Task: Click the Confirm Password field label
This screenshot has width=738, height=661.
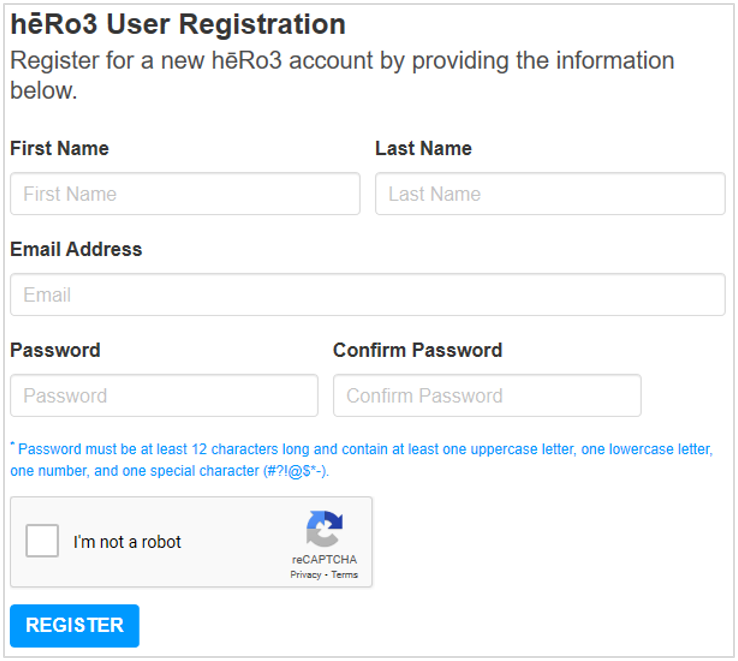Action: tap(417, 350)
